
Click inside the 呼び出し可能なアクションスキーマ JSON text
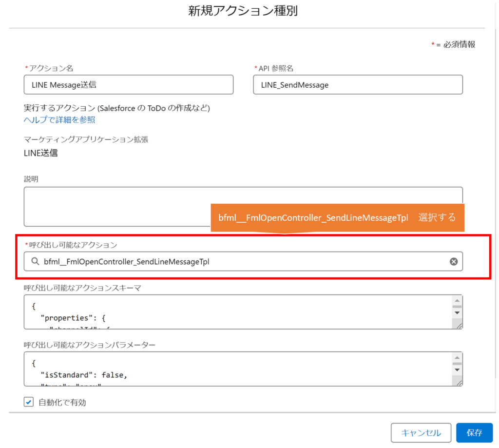(x=195, y=312)
